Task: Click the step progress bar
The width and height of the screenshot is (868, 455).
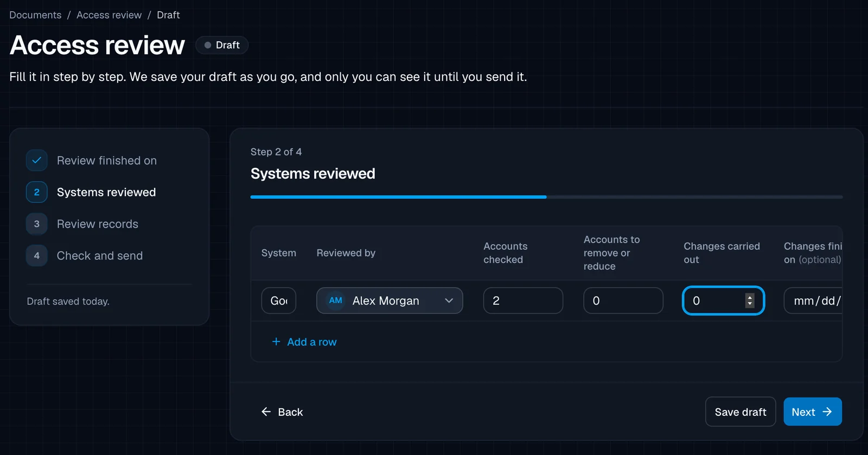Action: tap(546, 197)
